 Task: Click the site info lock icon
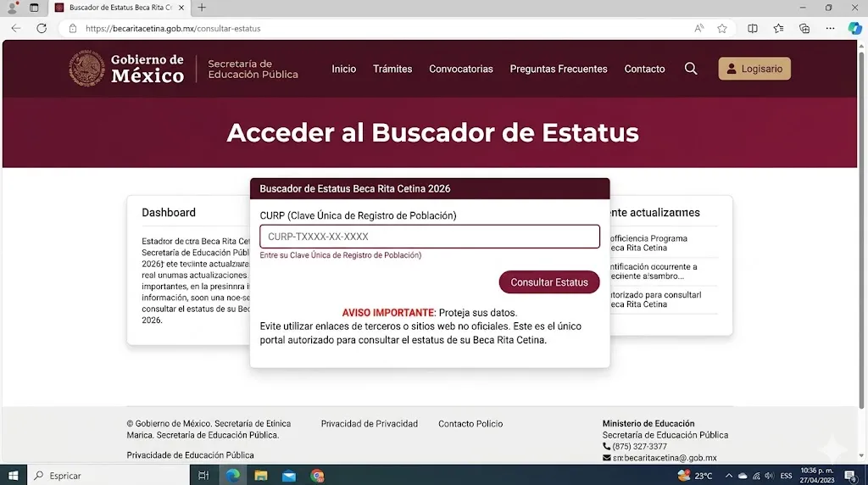(73, 28)
